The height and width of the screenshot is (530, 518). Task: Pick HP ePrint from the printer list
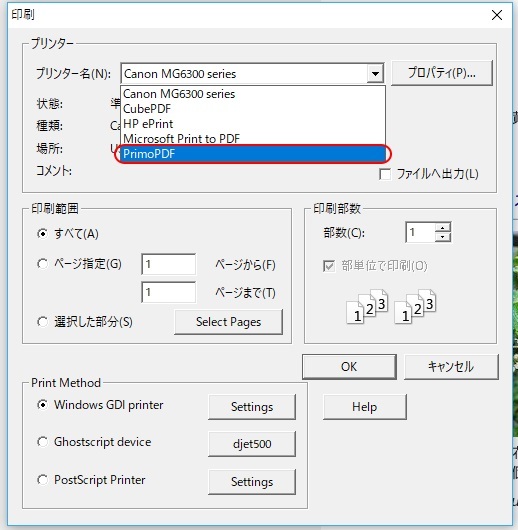click(x=253, y=124)
